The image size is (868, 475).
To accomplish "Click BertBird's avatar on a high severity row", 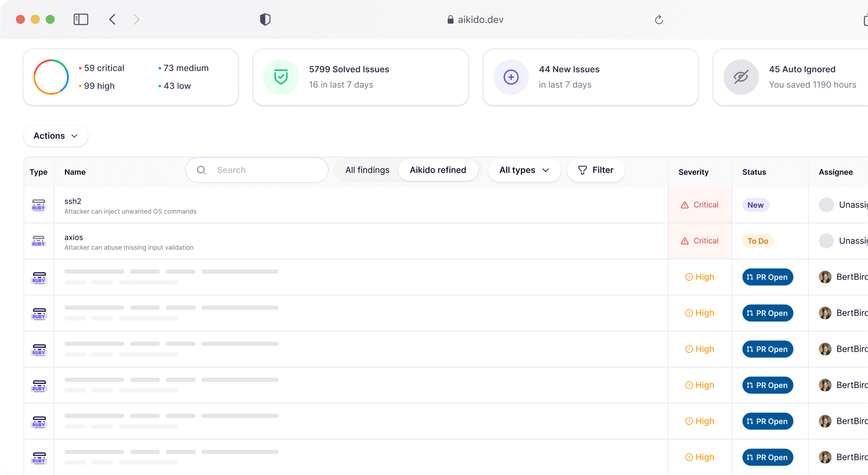I will [825, 277].
